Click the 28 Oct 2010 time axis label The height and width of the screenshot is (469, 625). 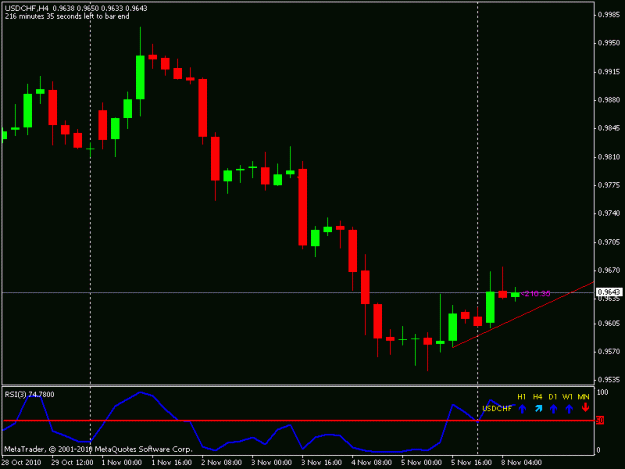click(x=21, y=462)
